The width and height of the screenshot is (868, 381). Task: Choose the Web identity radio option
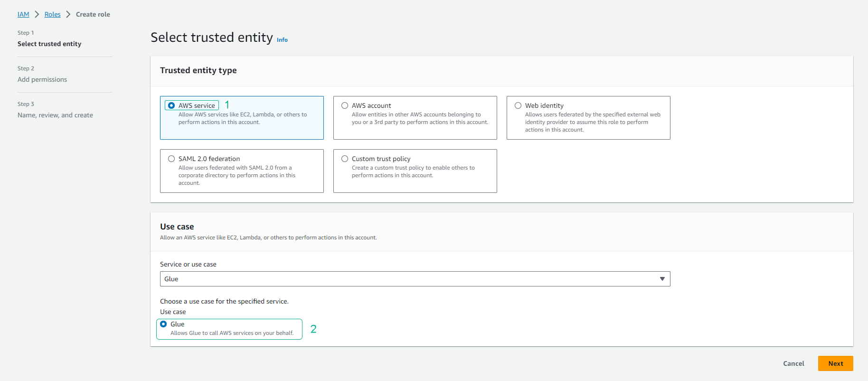coord(518,105)
